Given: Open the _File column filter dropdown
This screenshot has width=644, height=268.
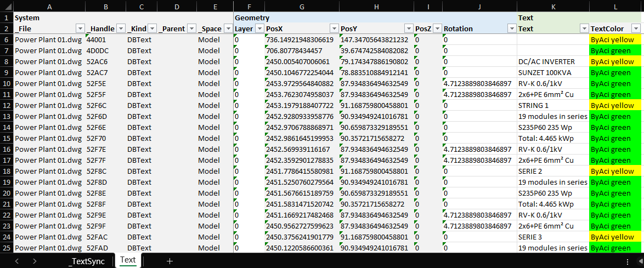Looking at the screenshot, I should pos(80,28).
